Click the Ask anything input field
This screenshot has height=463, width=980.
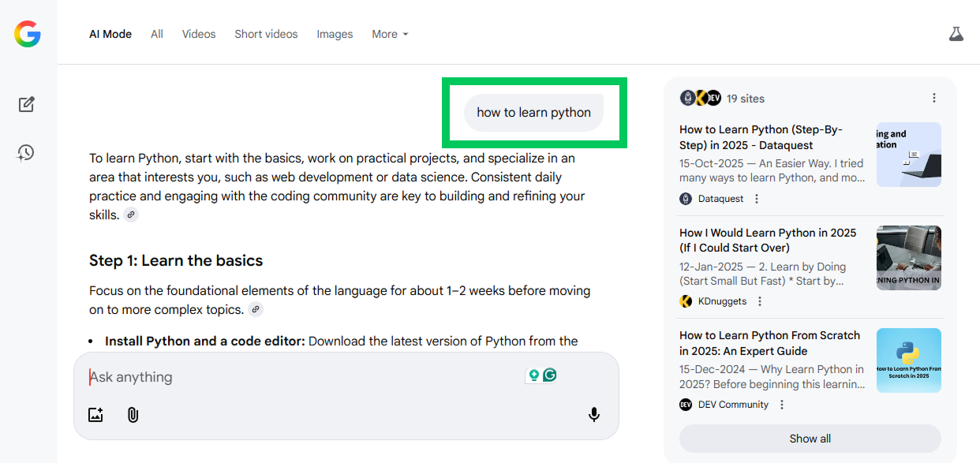[300, 377]
